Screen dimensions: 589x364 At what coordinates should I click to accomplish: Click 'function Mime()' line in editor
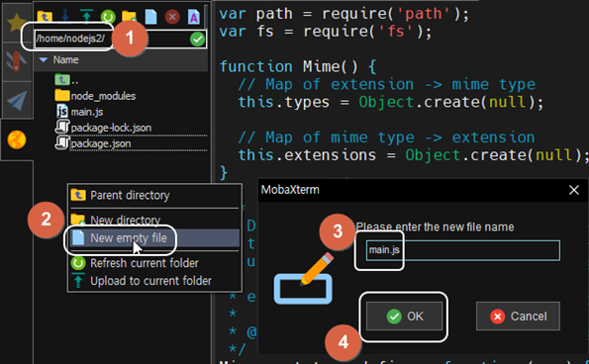tap(298, 67)
